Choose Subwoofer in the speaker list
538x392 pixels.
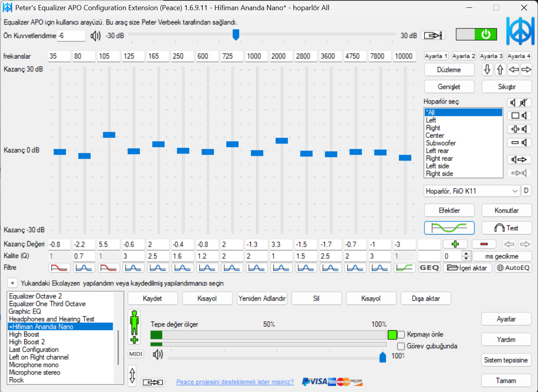click(x=463, y=143)
